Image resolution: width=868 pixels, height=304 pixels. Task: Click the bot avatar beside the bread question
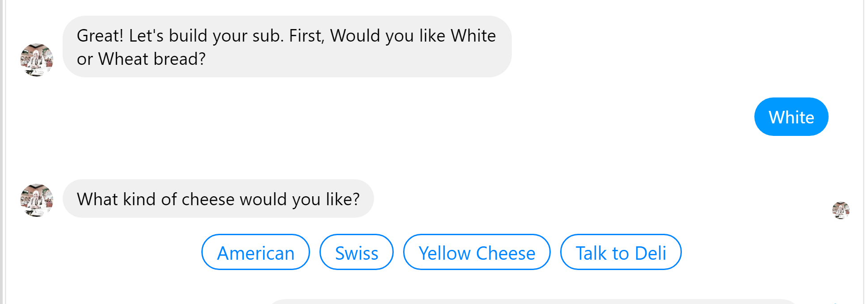(x=37, y=60)
